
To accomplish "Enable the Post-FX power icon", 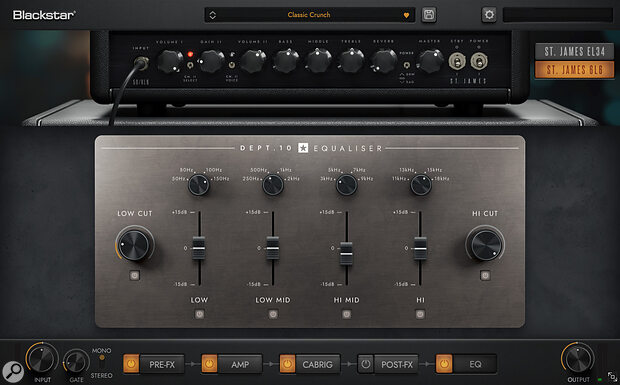I will click(x=366, y=364).
